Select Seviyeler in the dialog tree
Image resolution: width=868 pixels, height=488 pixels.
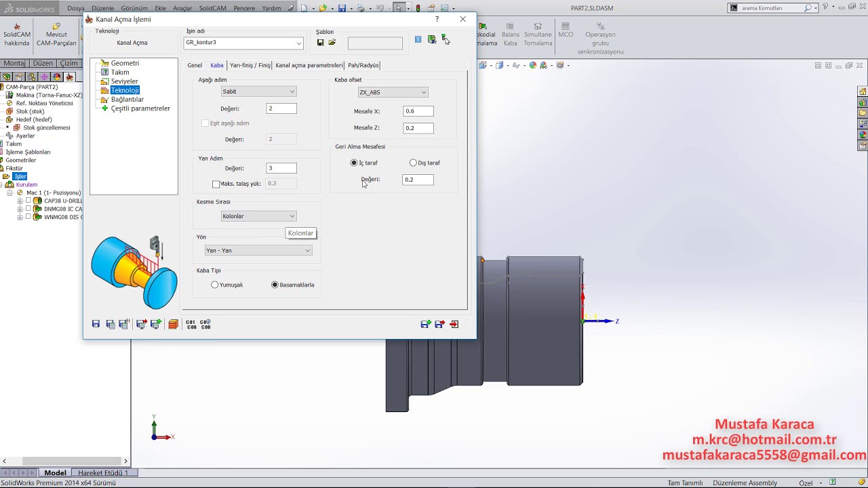124,81
